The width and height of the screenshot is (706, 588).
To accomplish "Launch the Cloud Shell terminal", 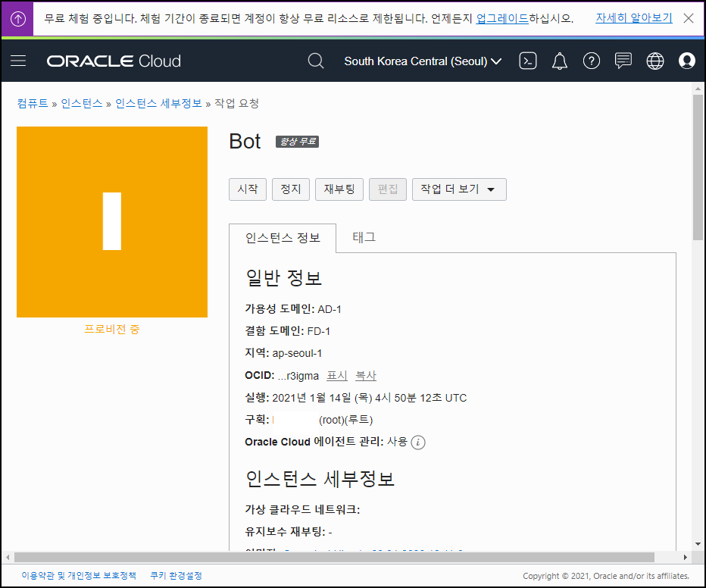I will pyautogui.click(x=528, y=61).
